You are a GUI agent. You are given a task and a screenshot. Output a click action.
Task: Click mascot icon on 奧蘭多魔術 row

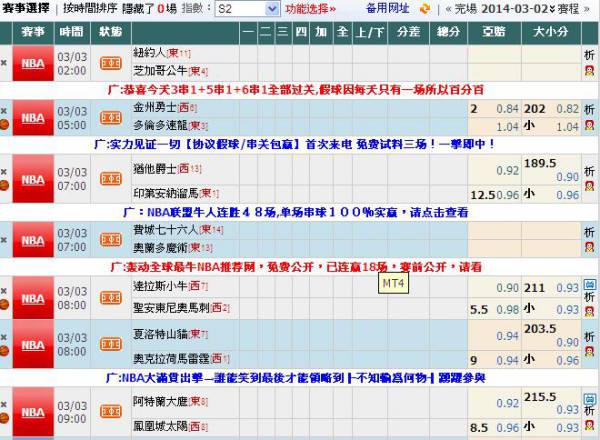pos(590,247)
